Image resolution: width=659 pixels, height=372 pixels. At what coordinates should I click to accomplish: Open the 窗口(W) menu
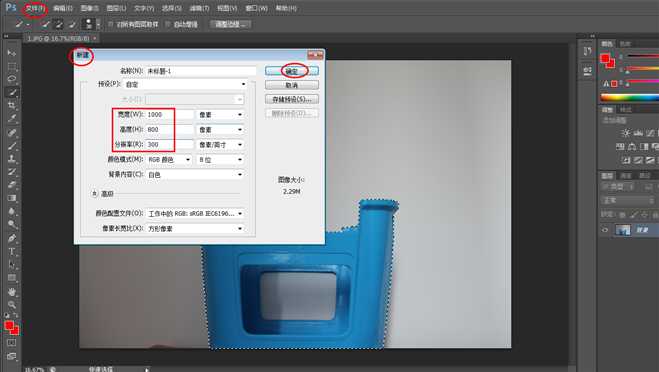[x=256, y=8]
